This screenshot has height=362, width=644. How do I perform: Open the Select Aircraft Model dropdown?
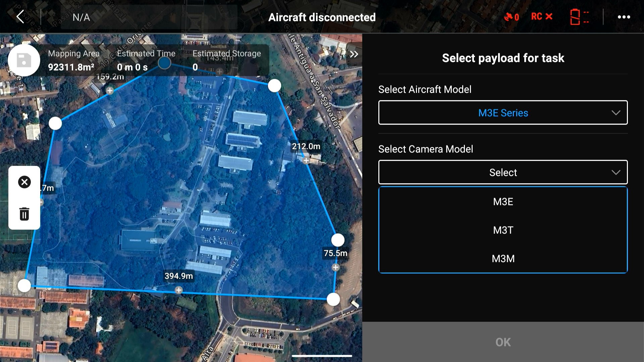502,113
